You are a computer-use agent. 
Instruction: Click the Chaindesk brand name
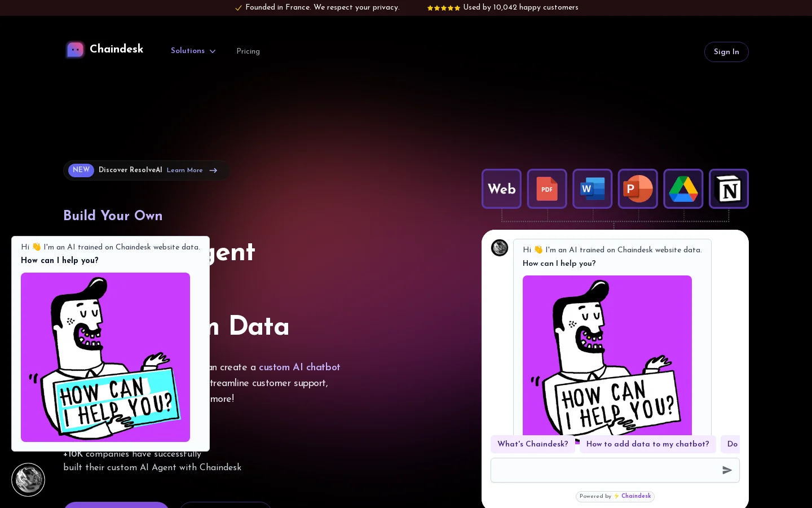pyautogui.click(x=116, y=49)
